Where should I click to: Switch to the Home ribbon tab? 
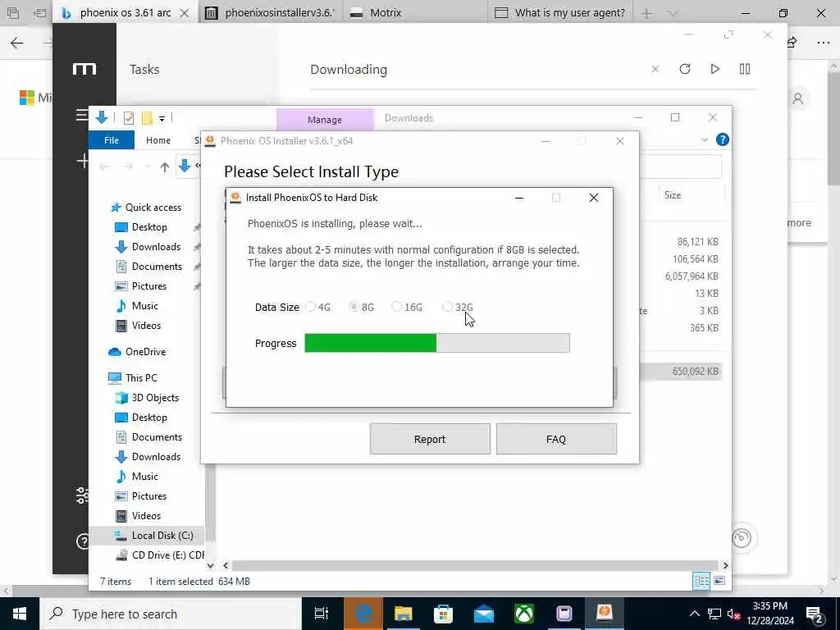158,140
